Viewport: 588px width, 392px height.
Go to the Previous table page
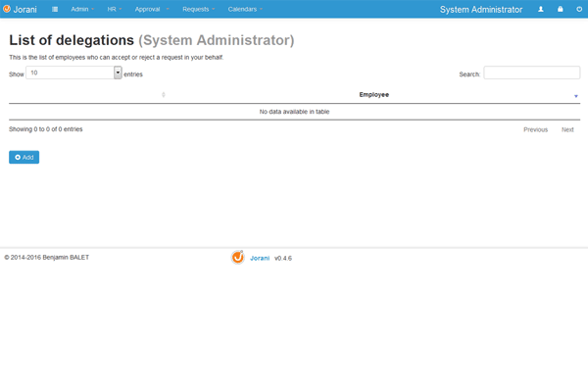pos(535,129)
